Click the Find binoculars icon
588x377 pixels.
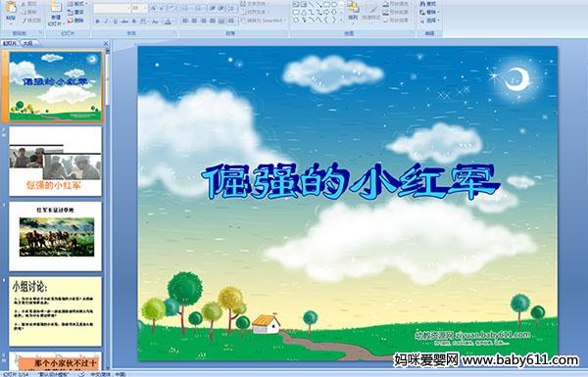pyautogui.click(x=422, y=4)
